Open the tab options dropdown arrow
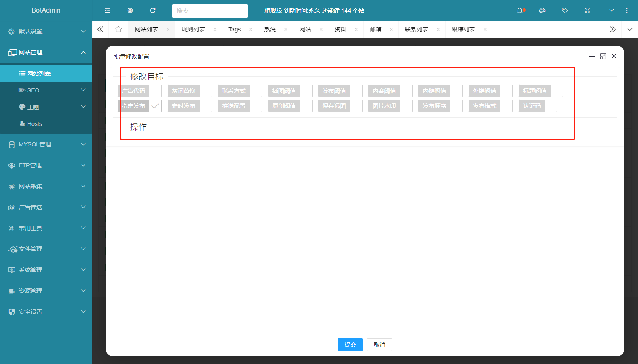638x364 pixels. pyautogui.click(x=630, y=29)
